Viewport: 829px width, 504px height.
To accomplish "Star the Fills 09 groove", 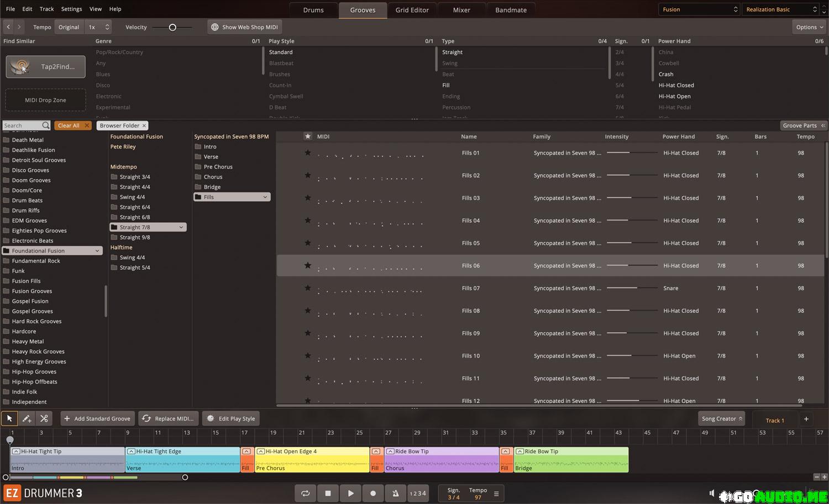I will click(x=308, y=333).
